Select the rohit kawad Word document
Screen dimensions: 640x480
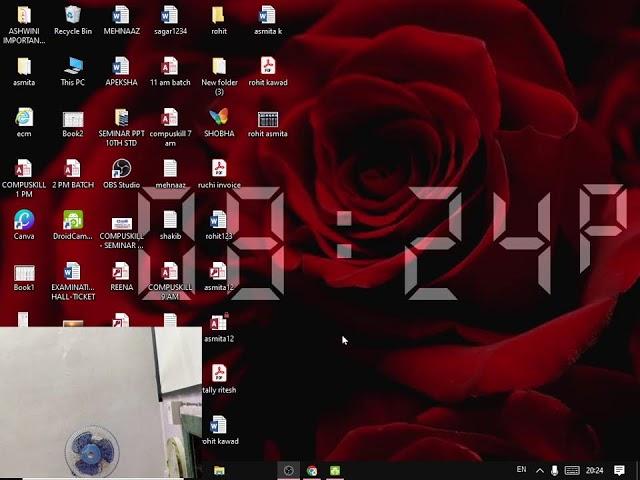coord(220,430)
